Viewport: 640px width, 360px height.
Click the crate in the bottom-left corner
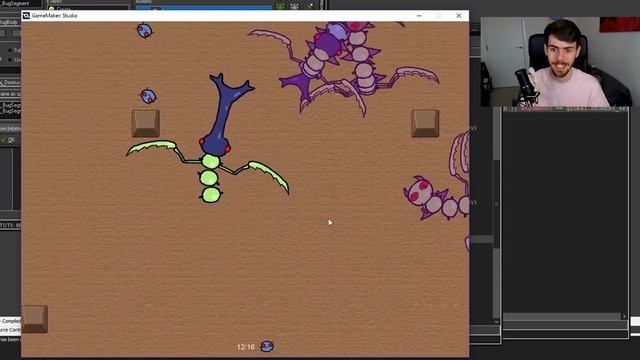(x=35, y=319)
